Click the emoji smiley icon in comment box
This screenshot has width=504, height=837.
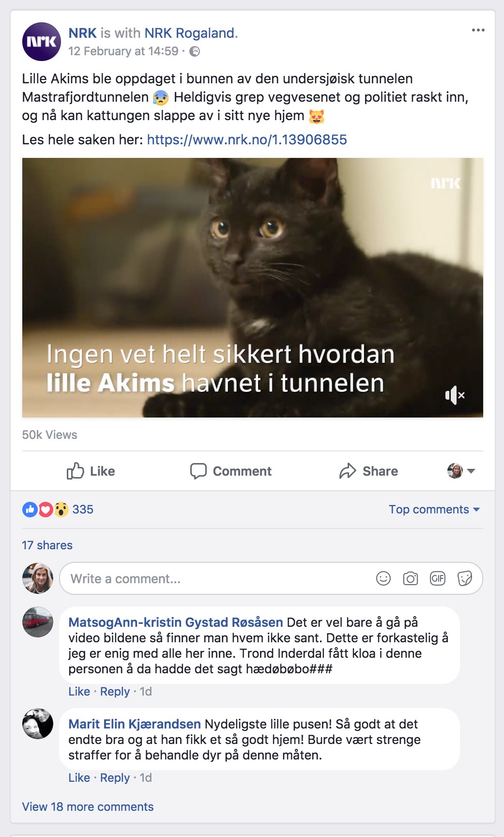[x=383, y=578]
